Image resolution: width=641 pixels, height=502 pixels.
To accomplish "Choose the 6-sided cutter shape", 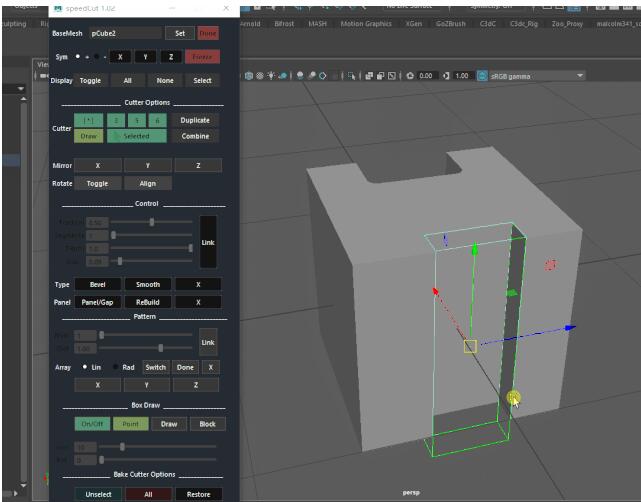I will 155,120.
